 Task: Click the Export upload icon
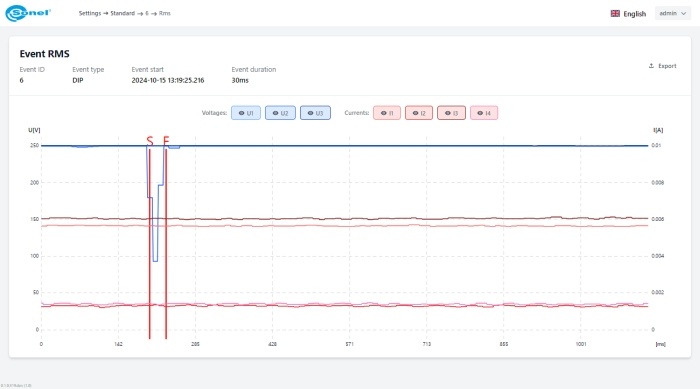[651, 66]
